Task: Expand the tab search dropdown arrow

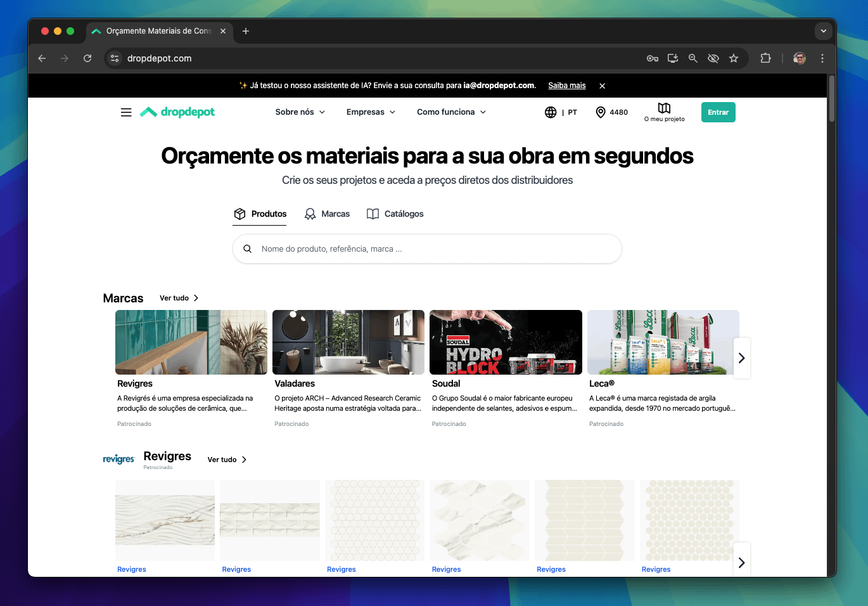Action: pyautogui.click(x=824, y=30)
